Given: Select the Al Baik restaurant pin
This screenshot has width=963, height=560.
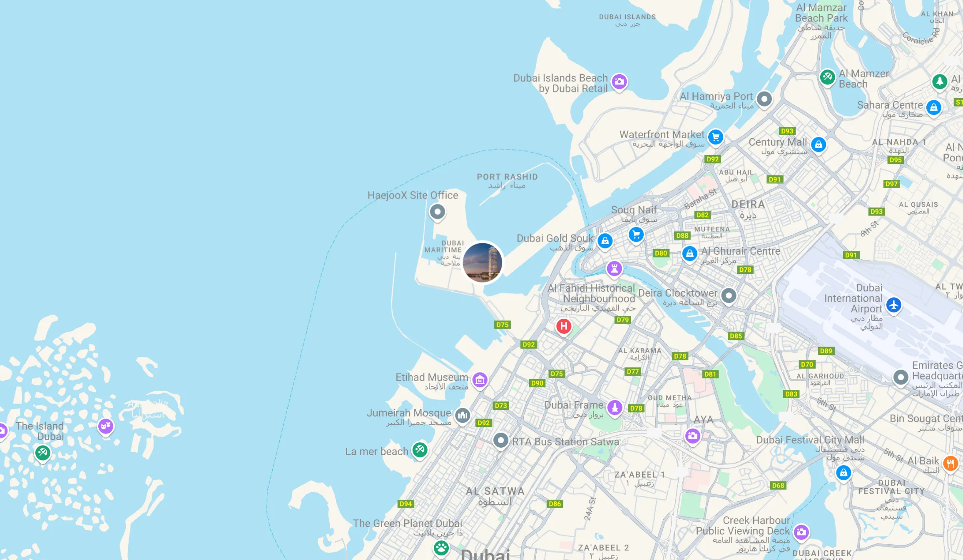Looking at the screenshot, I should pyautogui.click(x=951, y=463).
